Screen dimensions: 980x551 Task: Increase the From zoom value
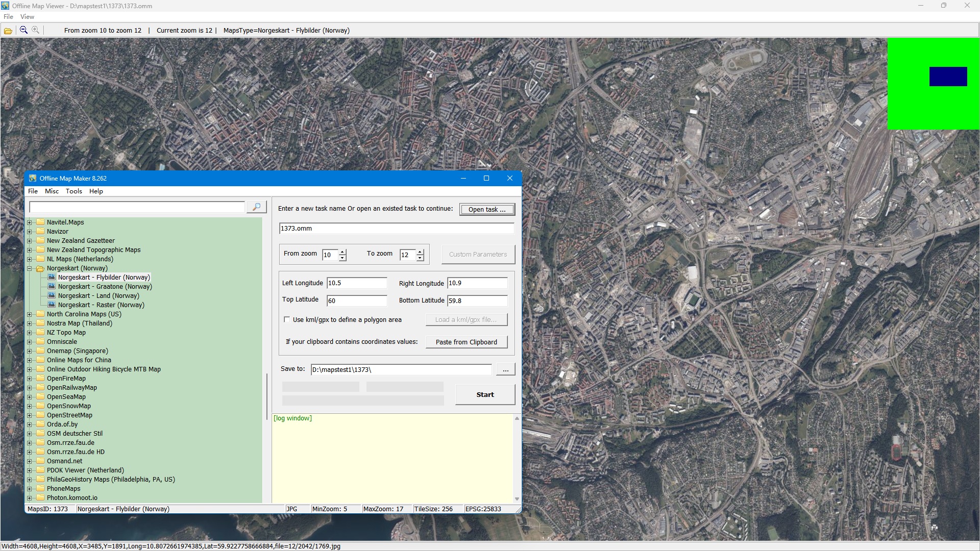coord(342,252)
